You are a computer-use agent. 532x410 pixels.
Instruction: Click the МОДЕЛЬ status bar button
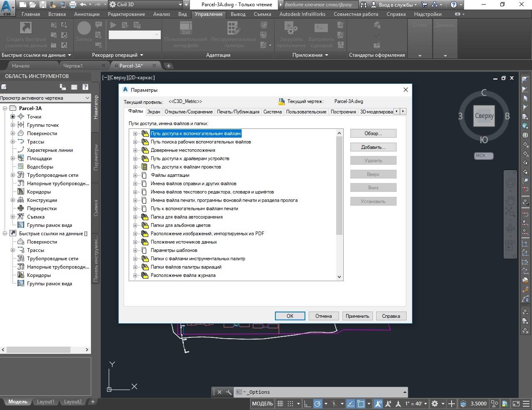click(x=262, y=403)
